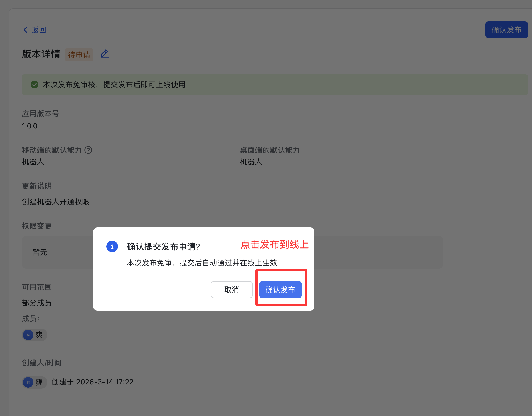
Task: Click the 爽 member avatar circle under 成员
Action: pos(28,335)
